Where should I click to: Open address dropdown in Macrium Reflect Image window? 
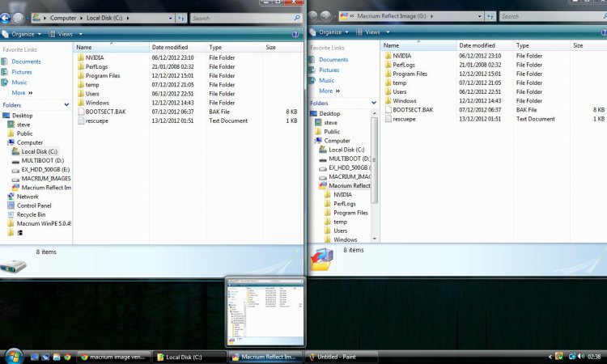(480, 16)
